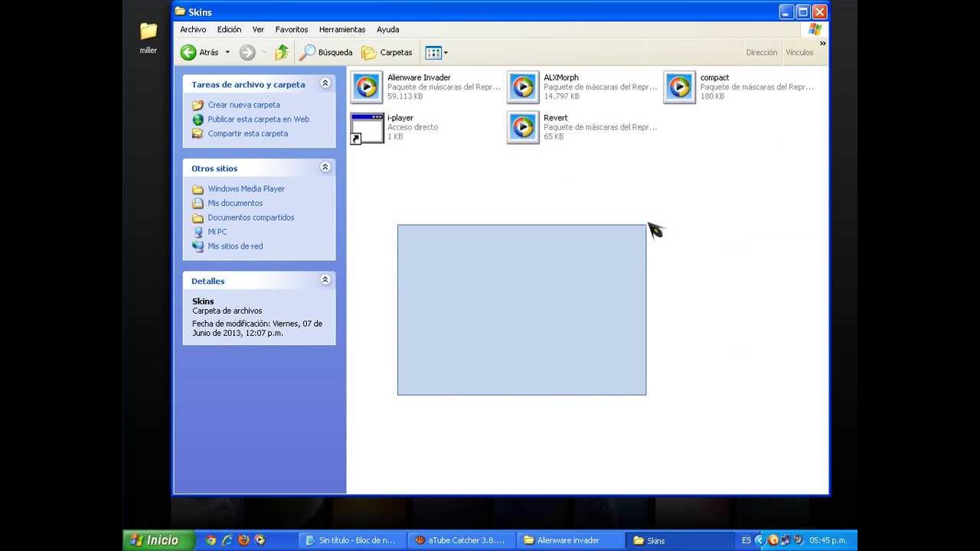
Task: Expand the Vínculos toolbar chevron
Action: click(822, 44)
